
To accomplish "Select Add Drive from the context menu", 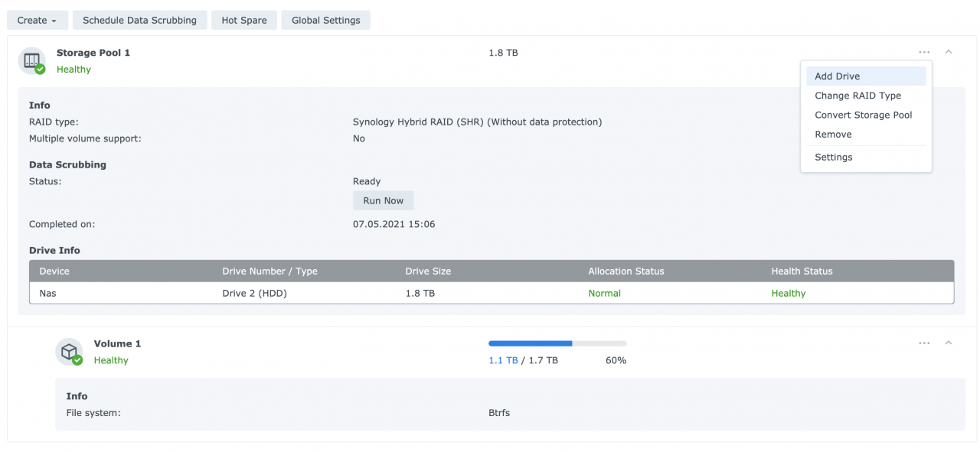I will (836, 76).
